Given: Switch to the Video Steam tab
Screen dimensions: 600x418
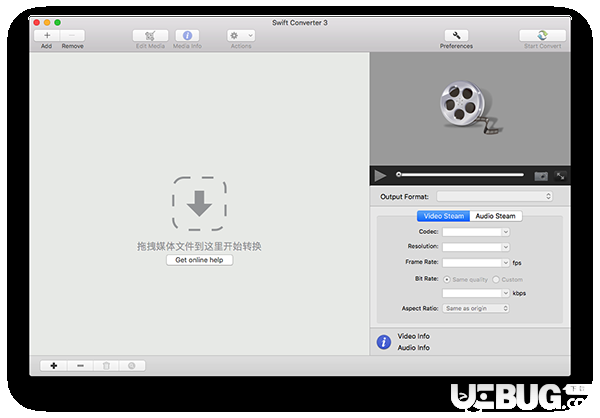Looking at the screenshot, I should 443,216.
